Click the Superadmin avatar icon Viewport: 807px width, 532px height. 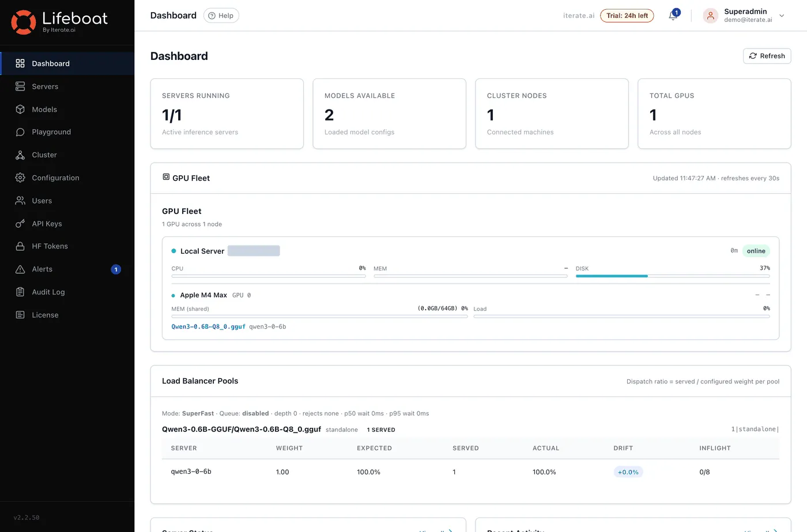pos(710,16)
